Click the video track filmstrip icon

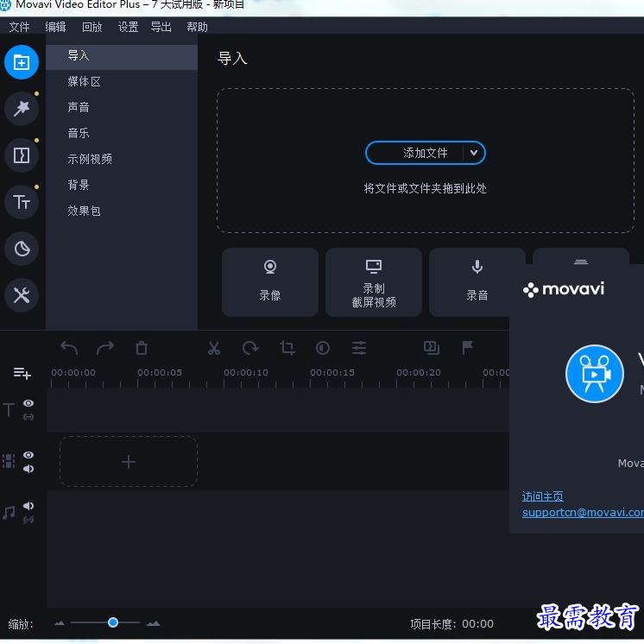(9, 461)
